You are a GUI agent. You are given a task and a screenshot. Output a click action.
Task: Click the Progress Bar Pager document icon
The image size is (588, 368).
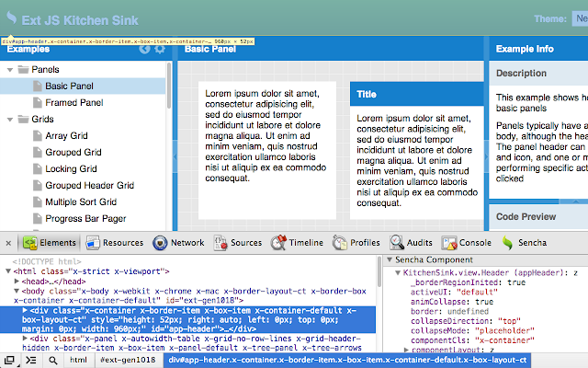[x=37, y=218]
